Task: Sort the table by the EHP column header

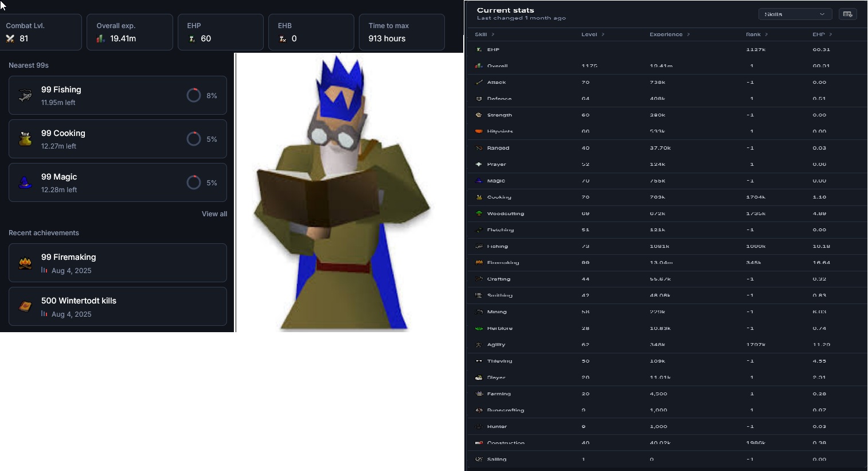Action: click(822, 34)
